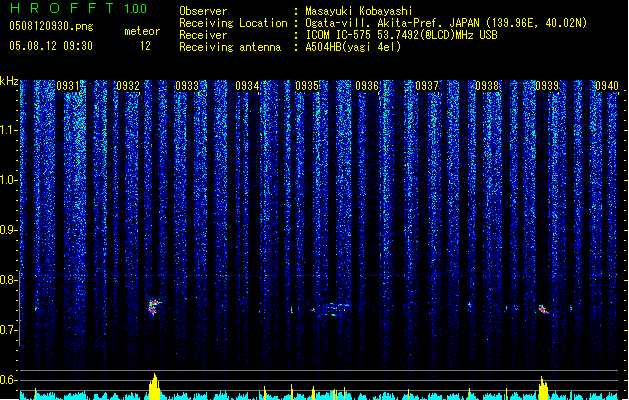Select the A504HB(yagi 4el) antenna text
629x400 pixels.
(x=353, y=47)
